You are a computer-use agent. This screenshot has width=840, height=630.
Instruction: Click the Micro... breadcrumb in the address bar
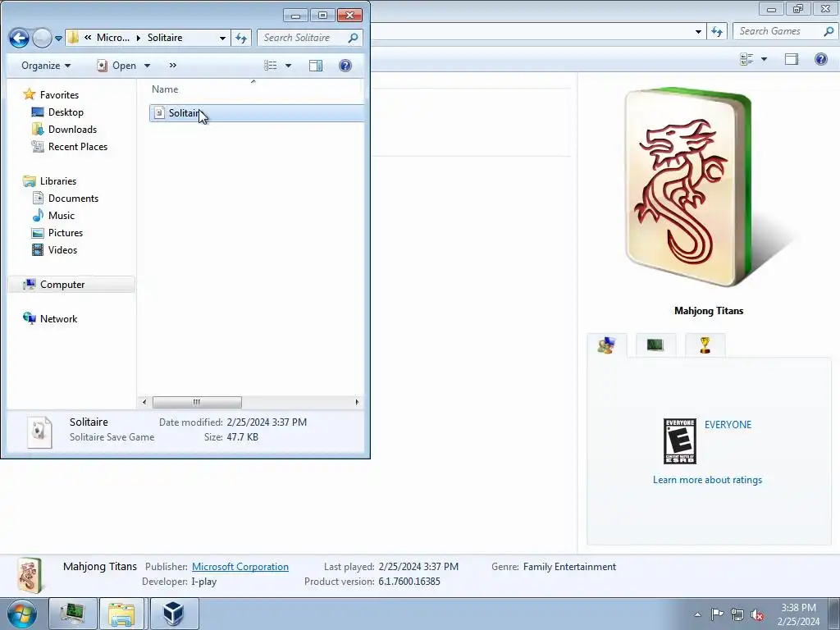coord(113,38)
